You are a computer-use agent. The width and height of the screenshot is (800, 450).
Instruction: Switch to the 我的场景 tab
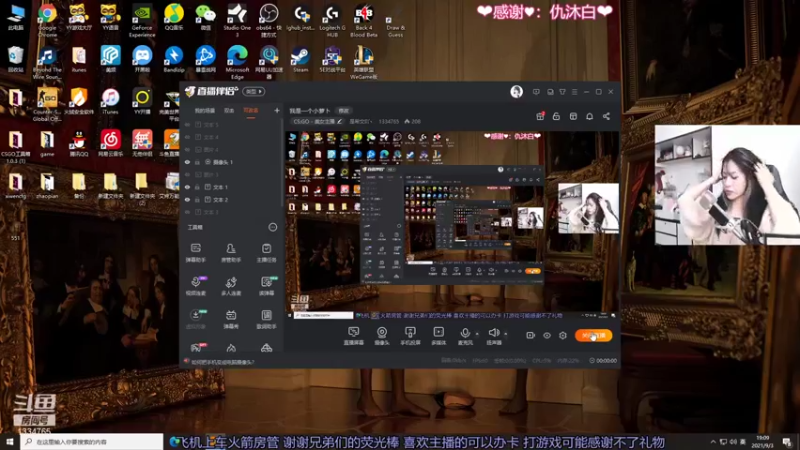pos(205,111)
